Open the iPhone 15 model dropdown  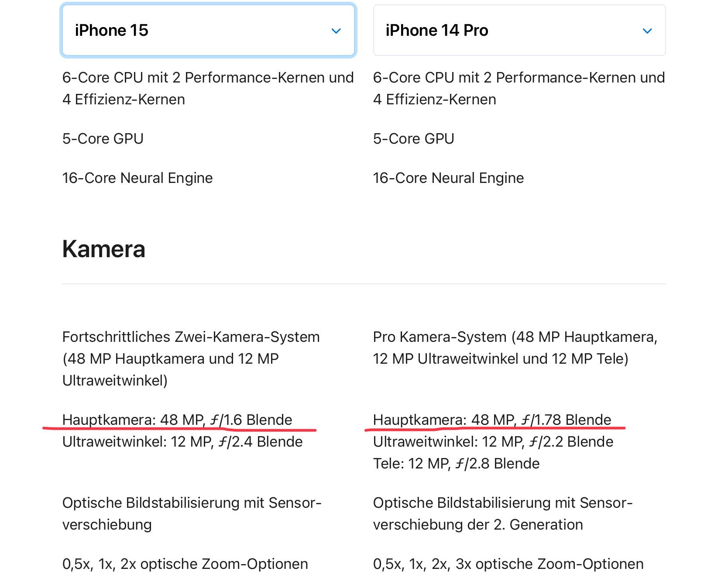pos(208,31)
